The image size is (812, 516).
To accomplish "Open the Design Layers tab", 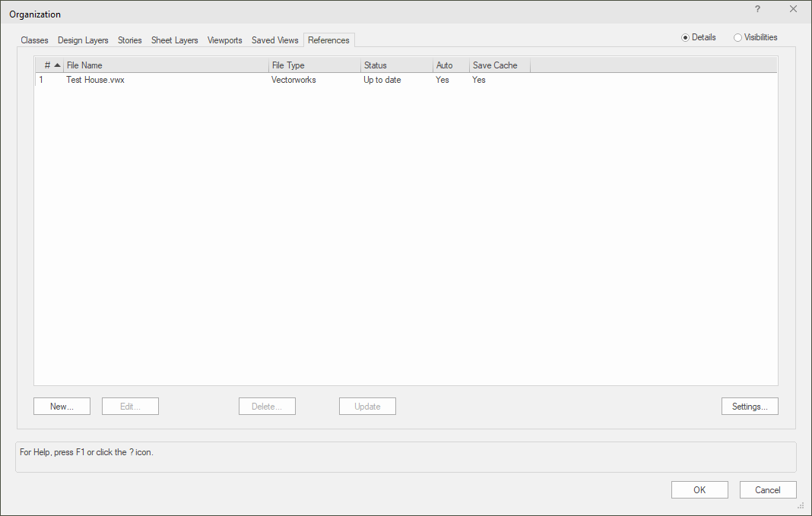I will pos(83,40).
